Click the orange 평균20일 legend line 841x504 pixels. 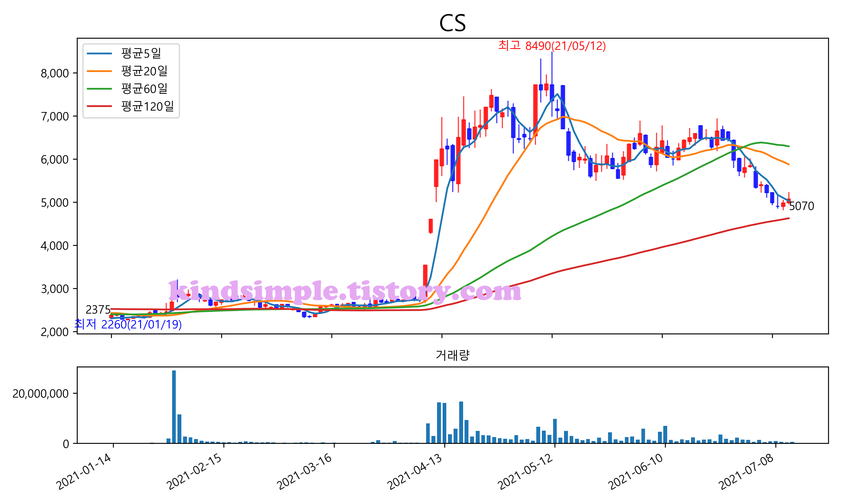99,71
